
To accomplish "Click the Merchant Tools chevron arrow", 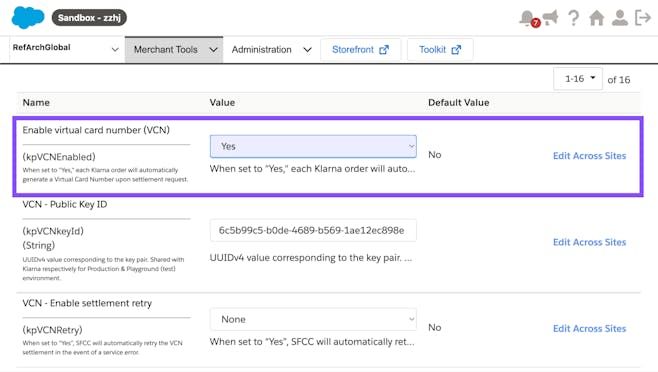I will tap(213, 50).
